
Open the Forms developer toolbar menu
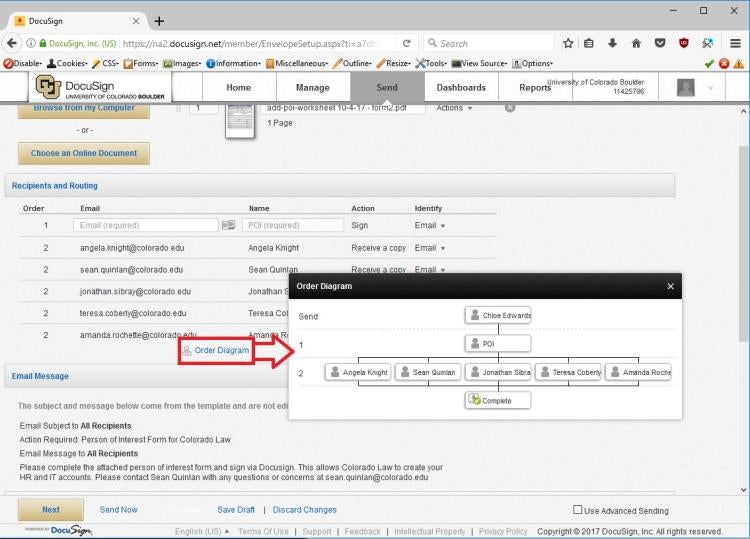[x=141, y=63]
